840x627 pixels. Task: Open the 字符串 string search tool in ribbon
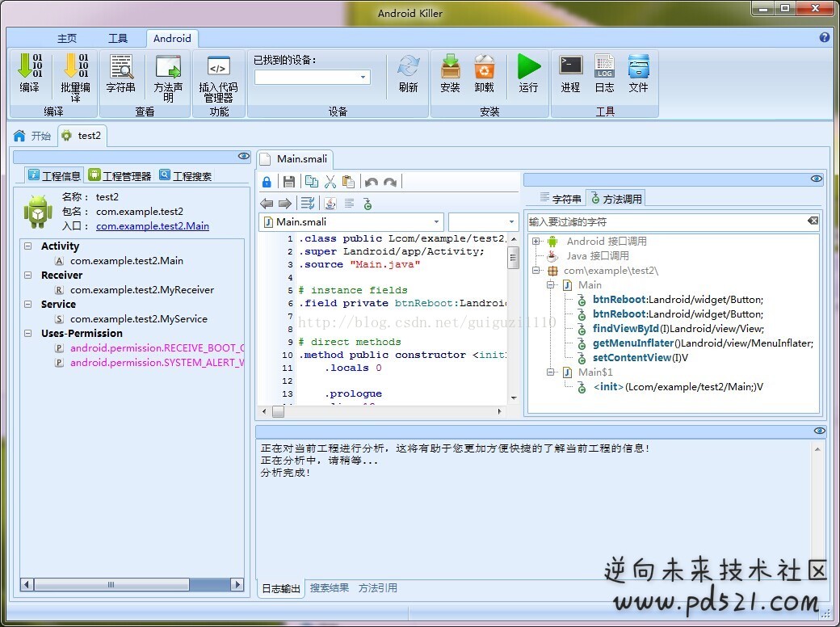(121, 73)
